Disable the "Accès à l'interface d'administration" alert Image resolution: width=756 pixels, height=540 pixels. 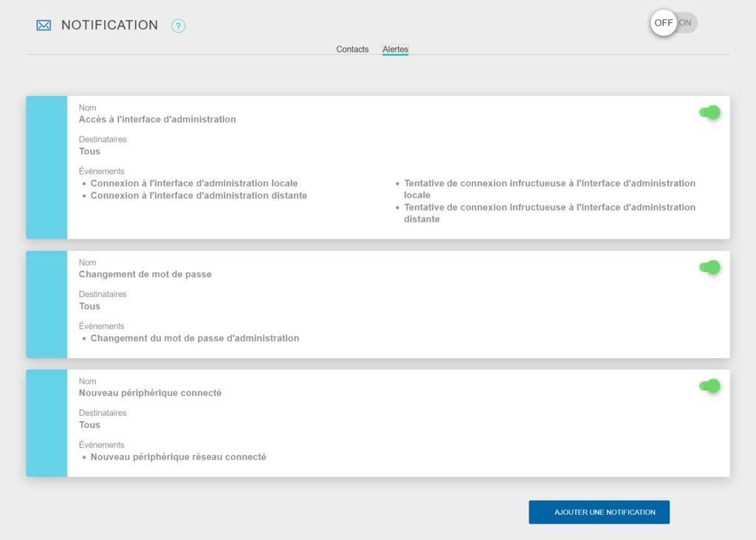click(709, 112)
